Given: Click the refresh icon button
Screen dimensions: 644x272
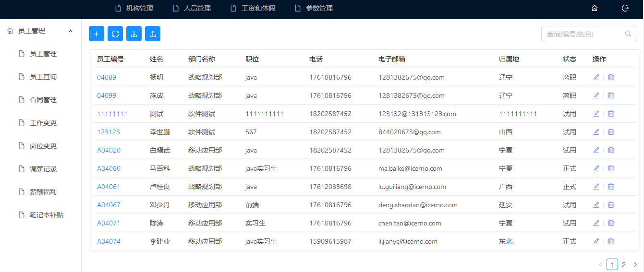Looking at the screenshot, I should click(115, 34).
